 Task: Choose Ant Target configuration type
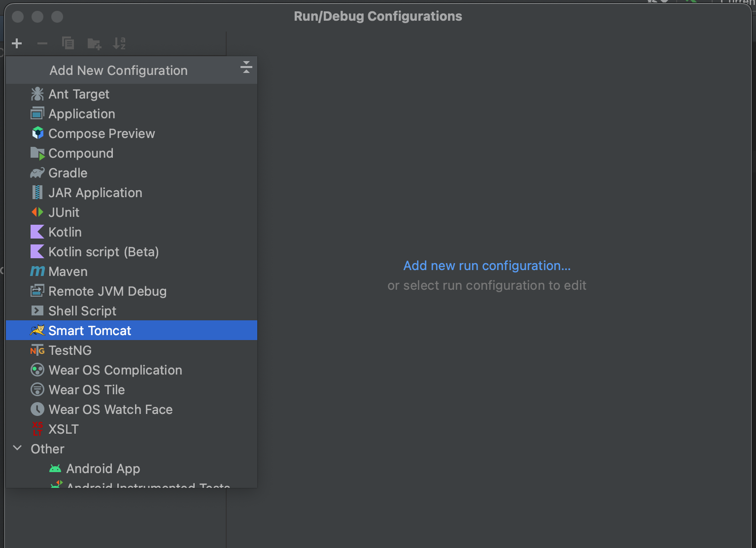(x=132, y=94)
